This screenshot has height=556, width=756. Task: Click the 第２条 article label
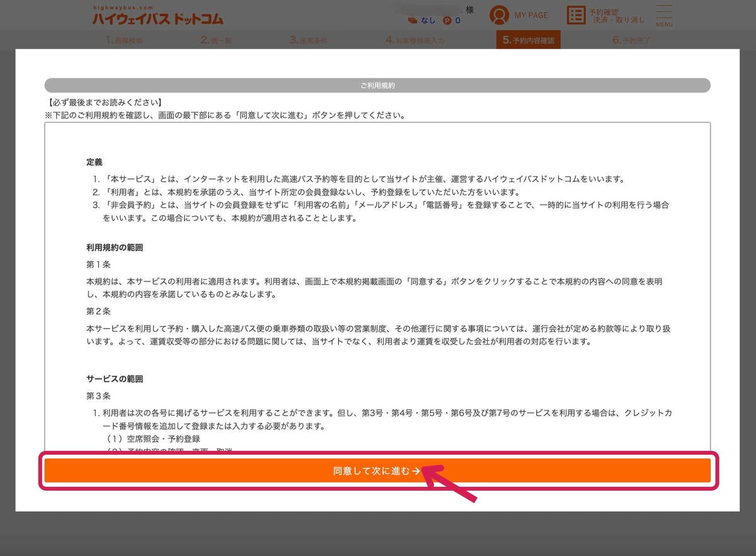pos(98,312)
